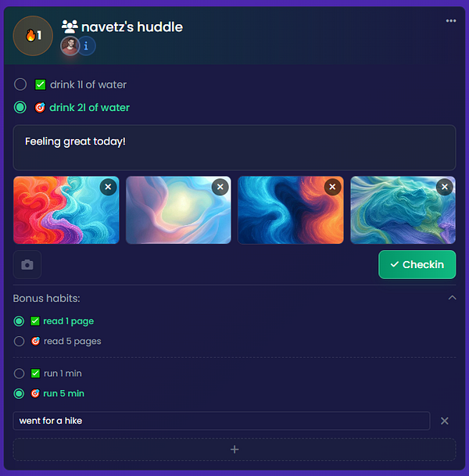Collapse the Bonus habits section
Image resolution: width=469 pixels, height=476 pixels.
[x=453, y=298]
